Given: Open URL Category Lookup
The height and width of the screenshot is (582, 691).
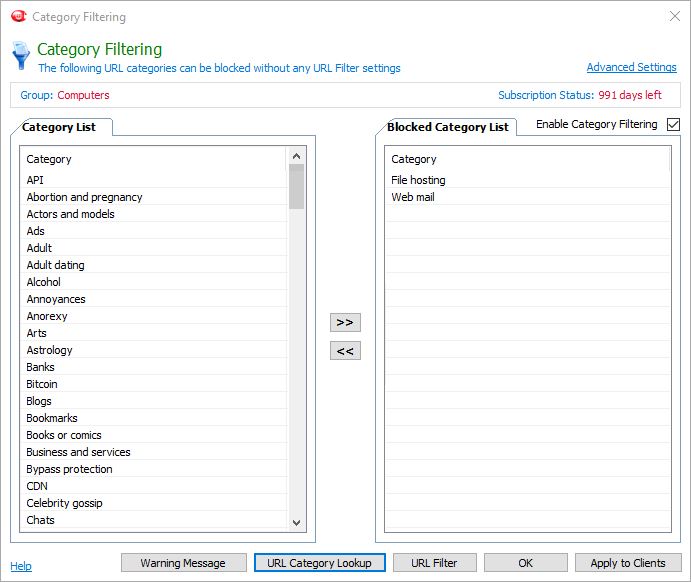Looking at the screenshot, I should coord(319,563).
